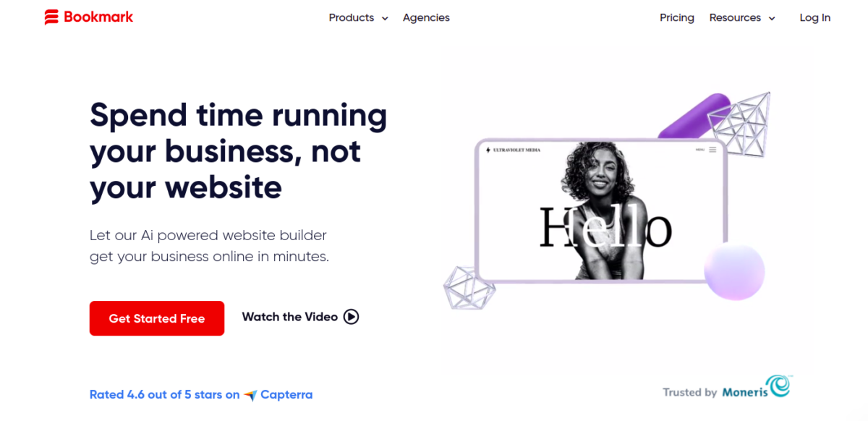Expand the Products dropdown chevron
This screenshot has width=868, height=421.
385,19
